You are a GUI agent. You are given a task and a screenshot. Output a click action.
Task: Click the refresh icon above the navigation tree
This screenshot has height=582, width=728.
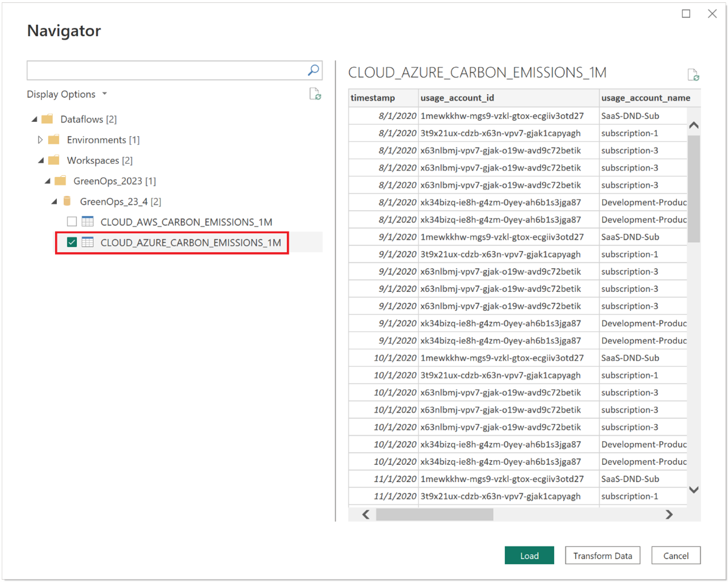click(x=315, y=95)
